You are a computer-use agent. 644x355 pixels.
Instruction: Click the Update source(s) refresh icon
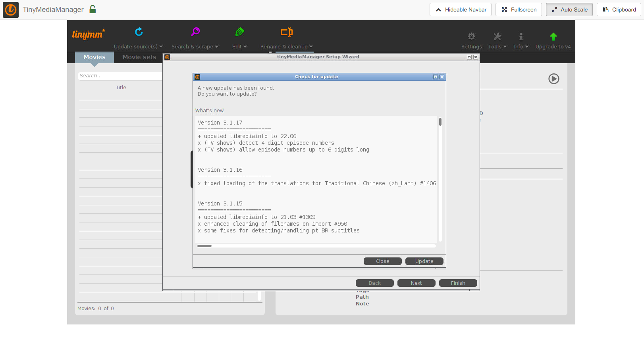click(x=139, y=32)
